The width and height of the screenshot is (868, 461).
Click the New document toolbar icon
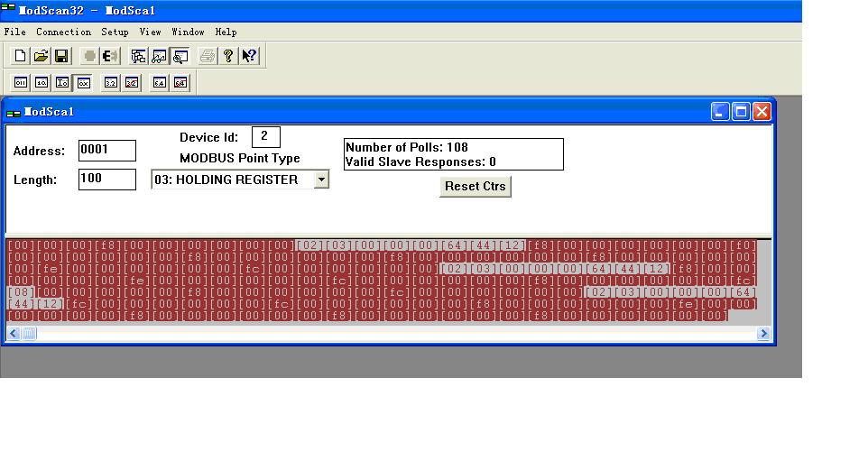pyautogui.click(x=21, y=56)
